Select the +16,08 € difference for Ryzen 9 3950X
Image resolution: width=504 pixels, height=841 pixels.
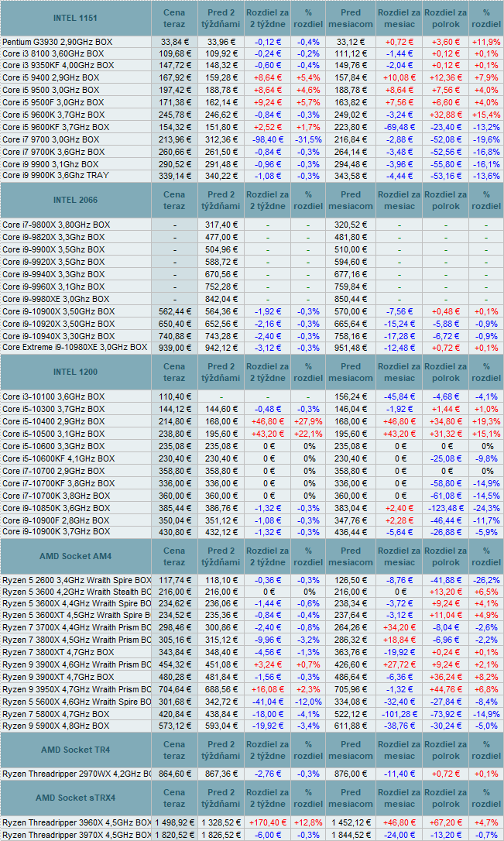[267, 689]
